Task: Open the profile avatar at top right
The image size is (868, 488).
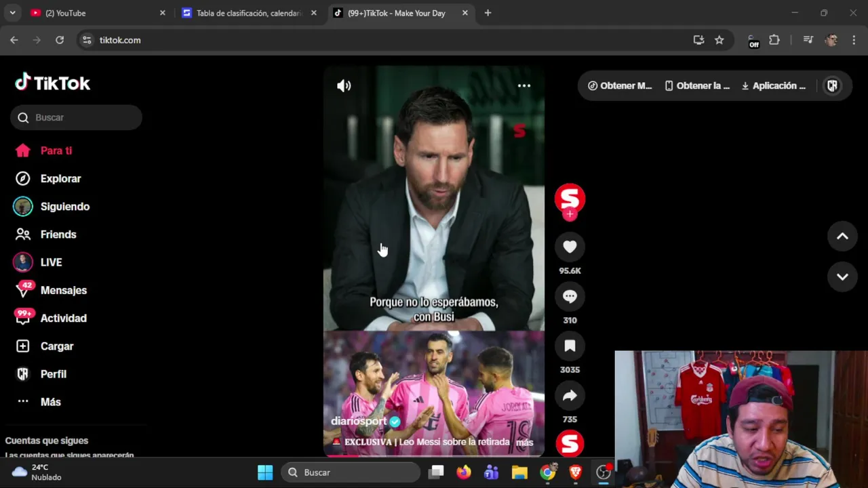Action: pos(832,86)
